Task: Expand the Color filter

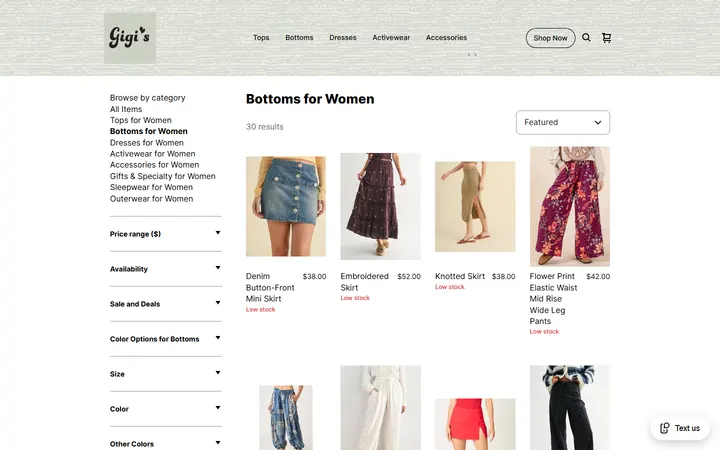Action: (165, 409)
